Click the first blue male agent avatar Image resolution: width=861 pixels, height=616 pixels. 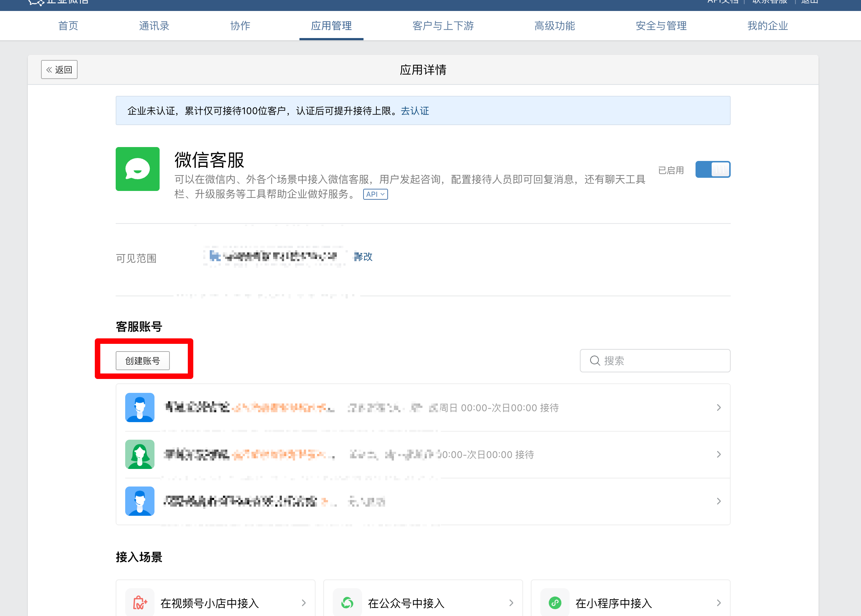140,407
